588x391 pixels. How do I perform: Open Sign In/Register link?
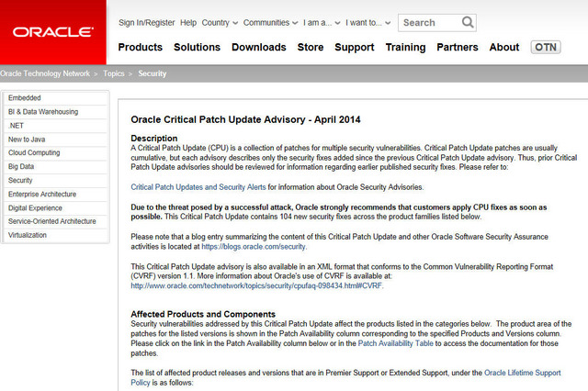click(x=147, y=22)
